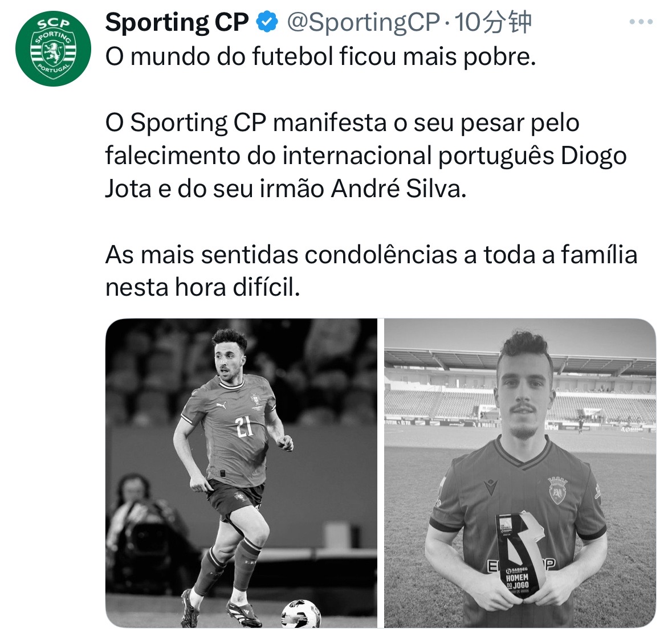Click the tweet text about Diogo Jota

click(365, 156)
